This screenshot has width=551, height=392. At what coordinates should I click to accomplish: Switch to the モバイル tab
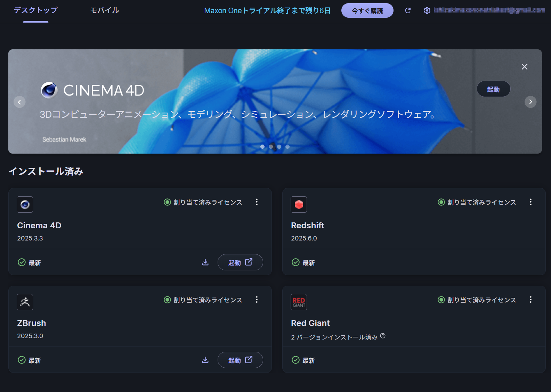point(105,10)
